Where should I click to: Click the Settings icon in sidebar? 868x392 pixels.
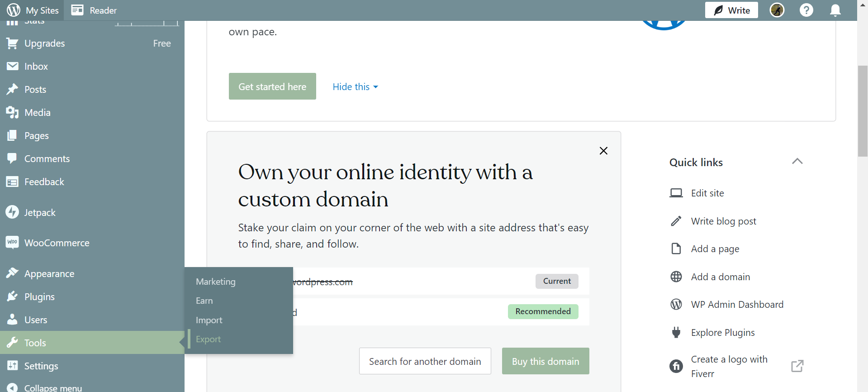point(12,365)
